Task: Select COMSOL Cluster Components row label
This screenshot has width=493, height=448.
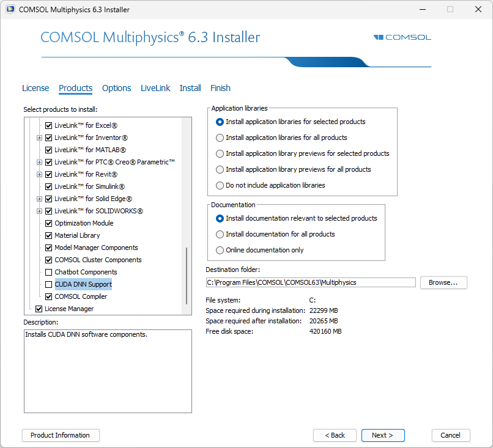Action: pyautogui.click(x=98, y=260)
